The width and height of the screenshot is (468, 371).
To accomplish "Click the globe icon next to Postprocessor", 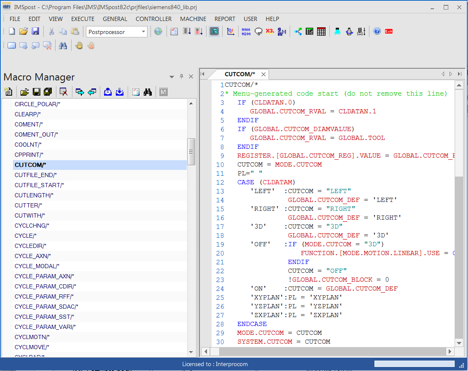I will 158,31.
